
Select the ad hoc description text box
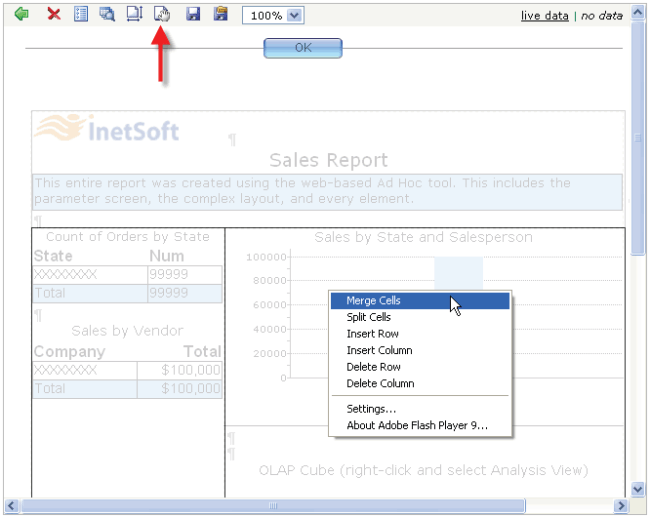(327, 192)
